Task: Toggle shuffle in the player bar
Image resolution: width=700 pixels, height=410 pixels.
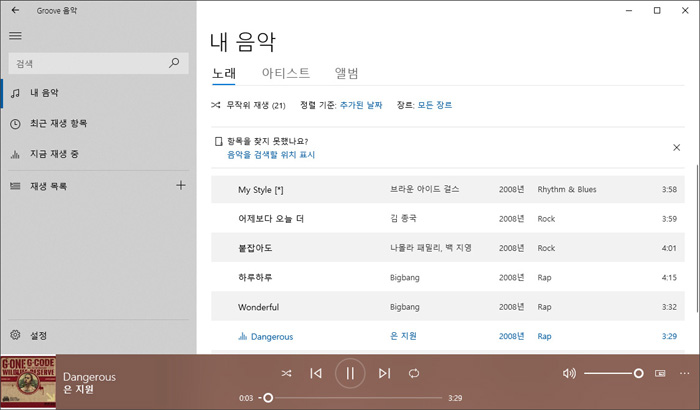Action: point(287,373)
